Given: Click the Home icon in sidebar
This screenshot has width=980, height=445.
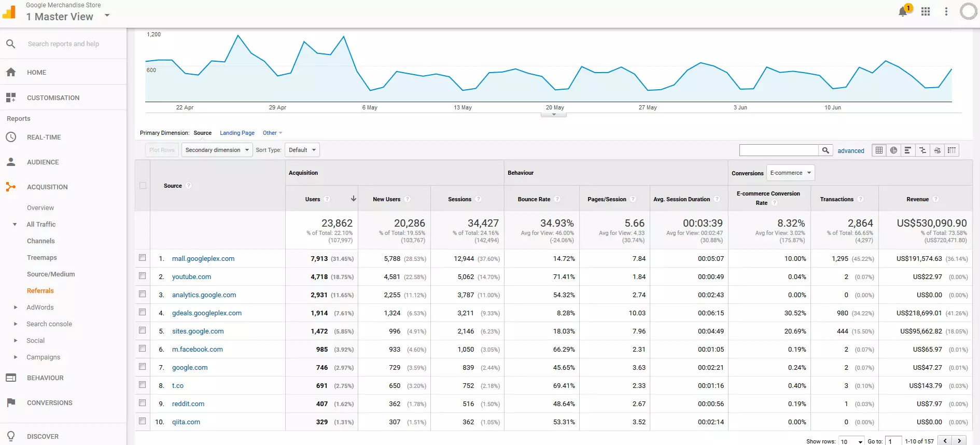Looking at the screenshot, I should tap(11, 72).
